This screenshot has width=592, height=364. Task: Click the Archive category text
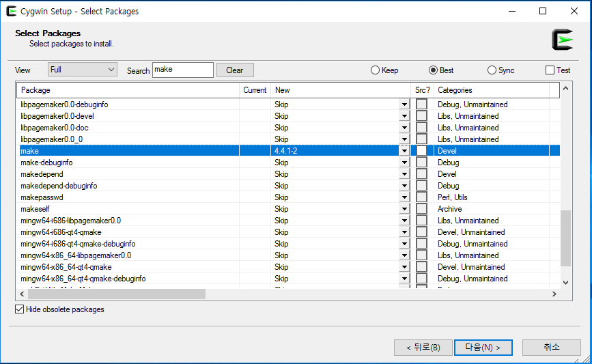click(x=450, y=209)
